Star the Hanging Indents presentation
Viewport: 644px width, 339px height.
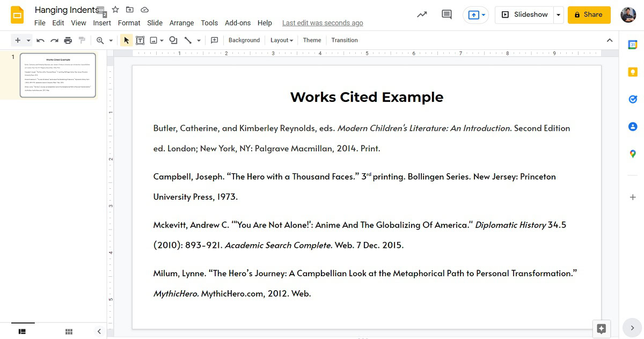(115, 9)
